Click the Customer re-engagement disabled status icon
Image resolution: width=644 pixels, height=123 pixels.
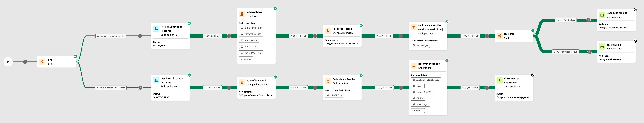(533, 75)
